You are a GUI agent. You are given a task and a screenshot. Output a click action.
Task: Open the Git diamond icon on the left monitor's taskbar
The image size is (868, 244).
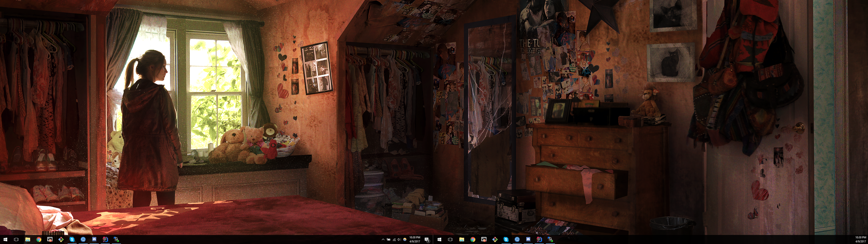pos(61,240)
